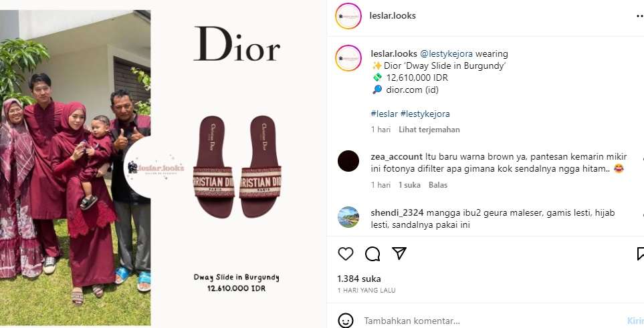Open the #leslar hashtag
Viewport: 644px width, 328px height.
[x=385, y=114]
